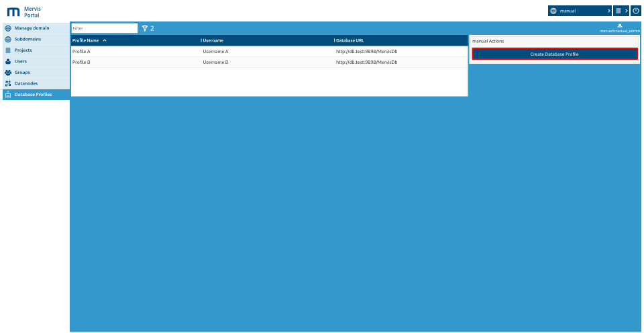Open the Datanodes menu item
Viewport: 644px width, 333px height.
(36, 83)
